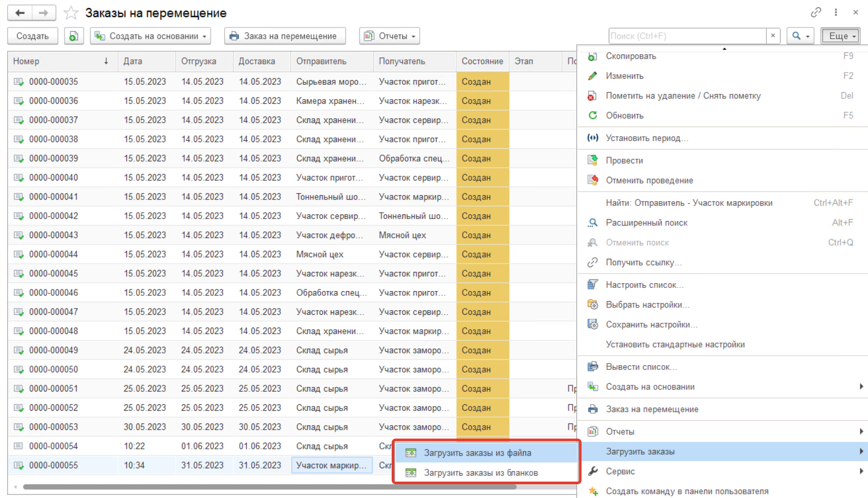Viewport: 868px width, 498px height.
Task: Select Загрузить заказы из файла
Action: coord(477,453)
